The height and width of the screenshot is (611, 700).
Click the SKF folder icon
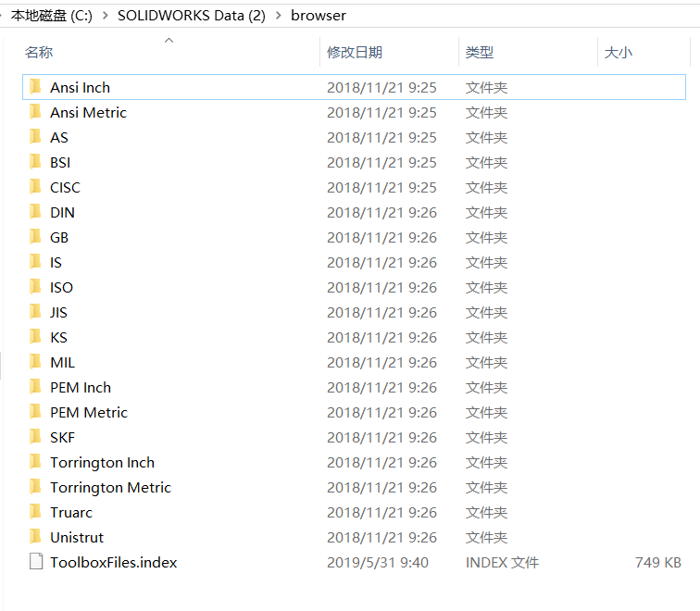(x=36, y=437)
